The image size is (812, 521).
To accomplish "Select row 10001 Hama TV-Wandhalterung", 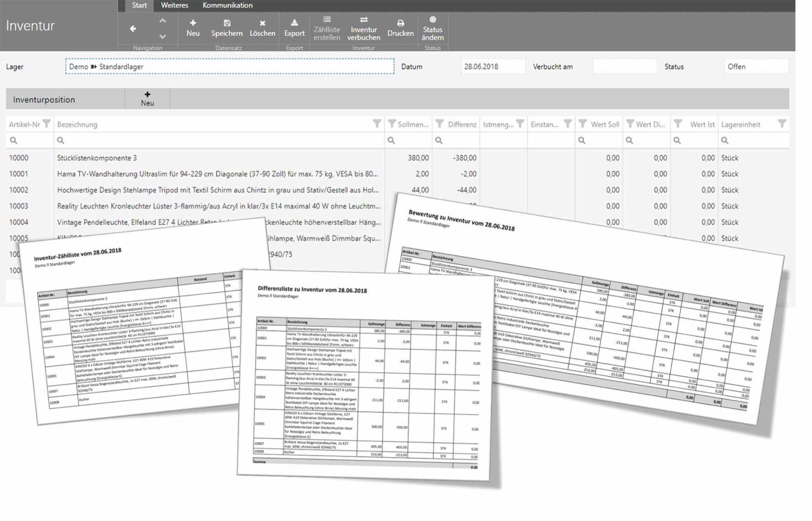I will (397, 174).
